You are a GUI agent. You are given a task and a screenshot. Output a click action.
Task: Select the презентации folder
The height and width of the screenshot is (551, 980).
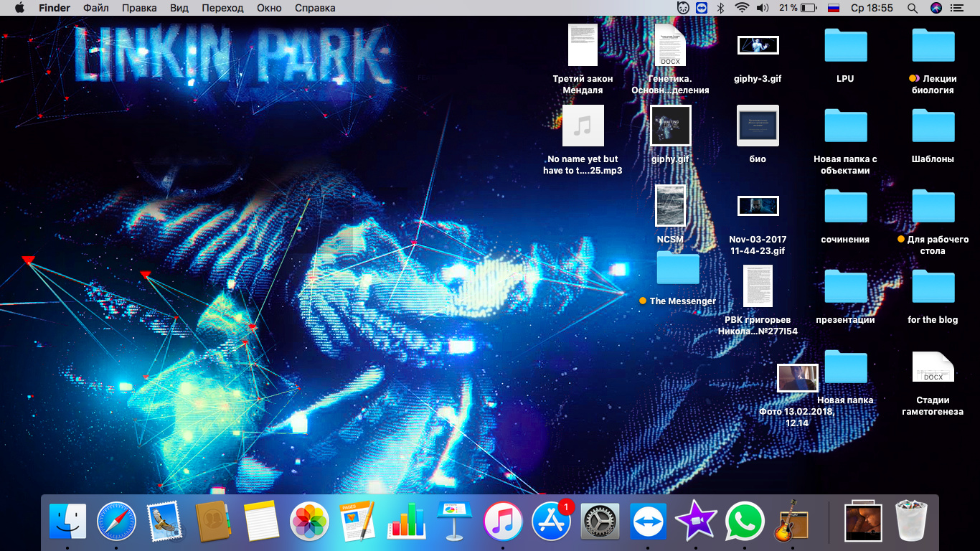click(845, 286)
